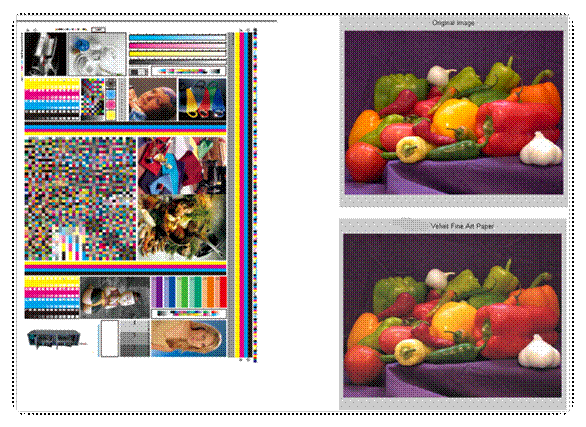Click the Velvet Fine Art Paper peppers photo
Screen dimensions: 586x427
(x=452, y=316)
